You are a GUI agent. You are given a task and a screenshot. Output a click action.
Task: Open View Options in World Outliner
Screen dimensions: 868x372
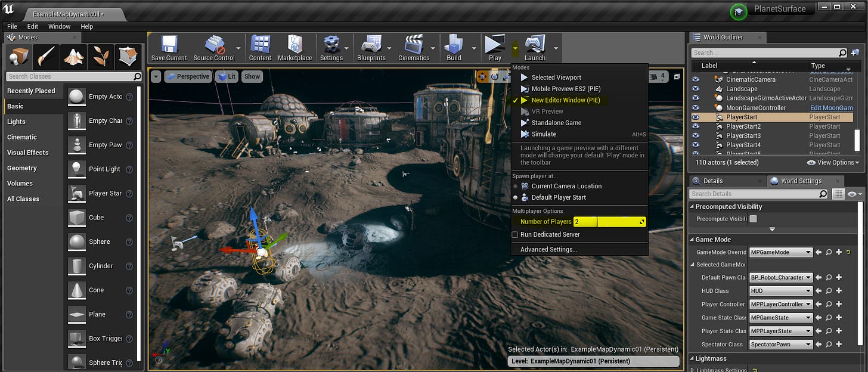point(833,162)
